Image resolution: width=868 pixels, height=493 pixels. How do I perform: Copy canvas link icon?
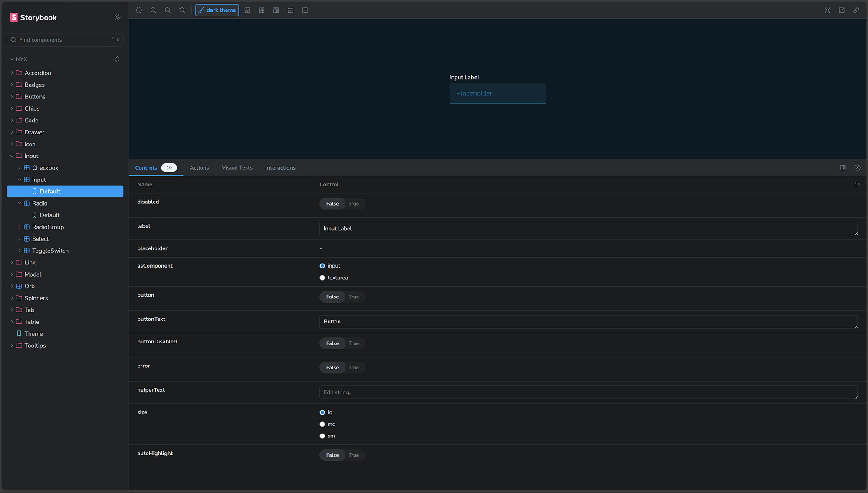tap(856, 10)
